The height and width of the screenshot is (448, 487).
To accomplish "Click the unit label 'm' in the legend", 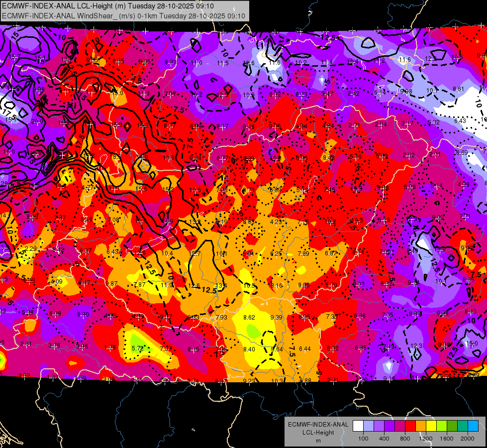I will [x=318, y=441].
